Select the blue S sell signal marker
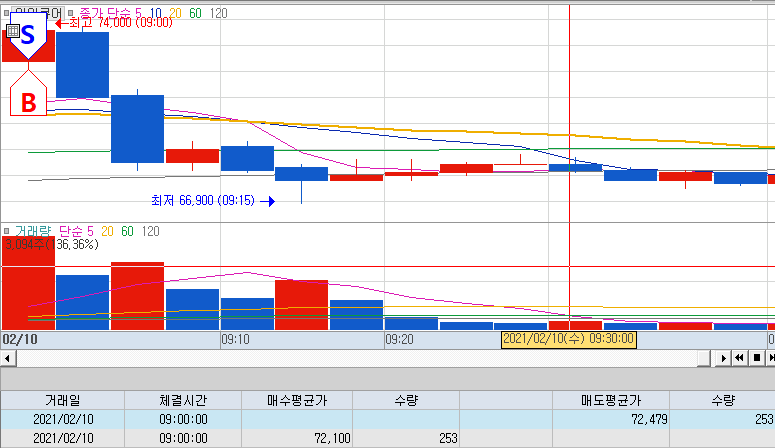775x448 pixels. pyautogui.click(x=28, y=35)
